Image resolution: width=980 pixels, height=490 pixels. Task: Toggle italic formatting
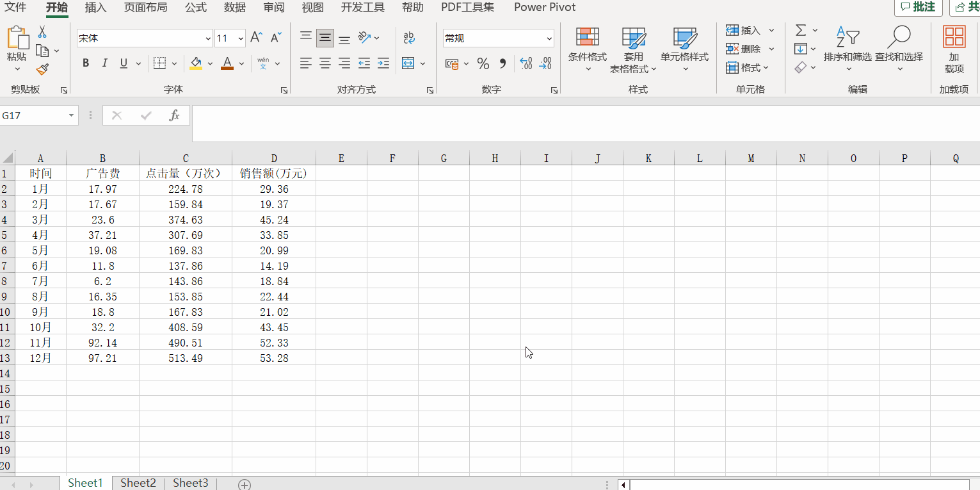coord(105,63)
